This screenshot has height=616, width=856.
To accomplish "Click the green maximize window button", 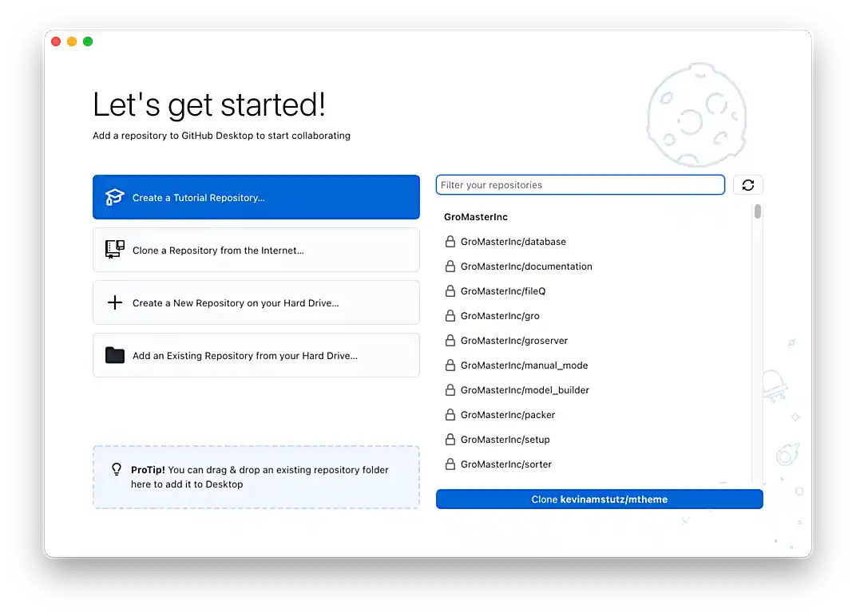I will pyautogui.click(x=88, y=41).
